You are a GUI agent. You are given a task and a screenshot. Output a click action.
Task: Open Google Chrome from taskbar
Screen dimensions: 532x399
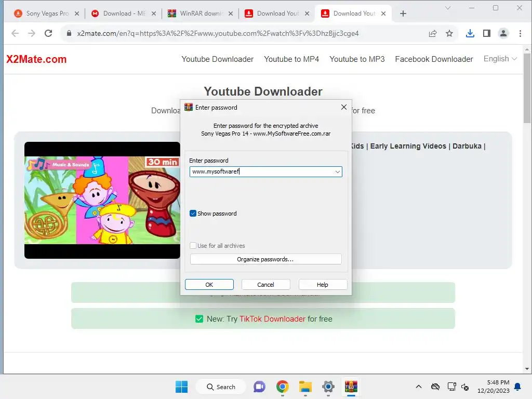282,387
